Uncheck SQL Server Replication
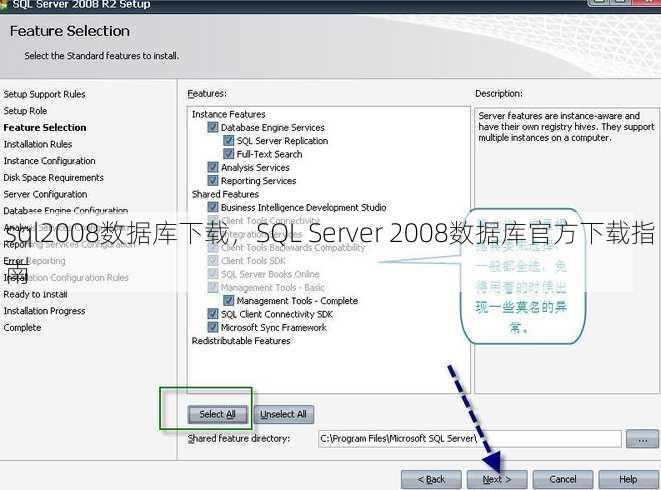The width and height of the screenshot is (661, 490). coord(228,140)
